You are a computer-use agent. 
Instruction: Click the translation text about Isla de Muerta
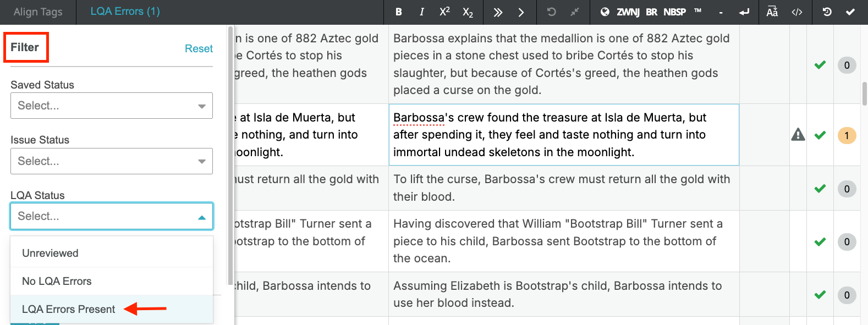564,135
